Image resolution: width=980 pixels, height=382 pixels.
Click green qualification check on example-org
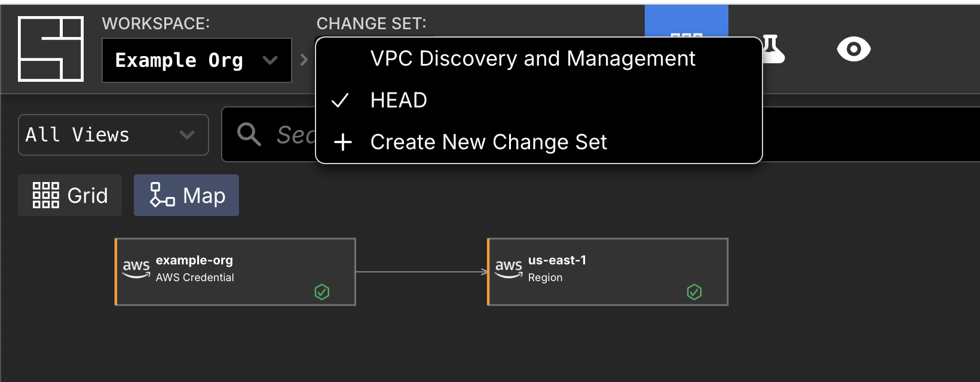coord(322,292)
